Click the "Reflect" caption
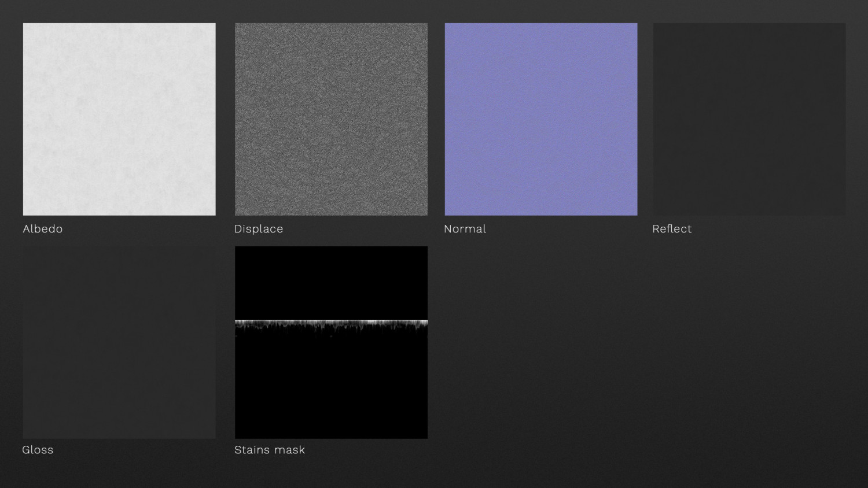The height and width of the screenshot is (488, 868). 672,229
